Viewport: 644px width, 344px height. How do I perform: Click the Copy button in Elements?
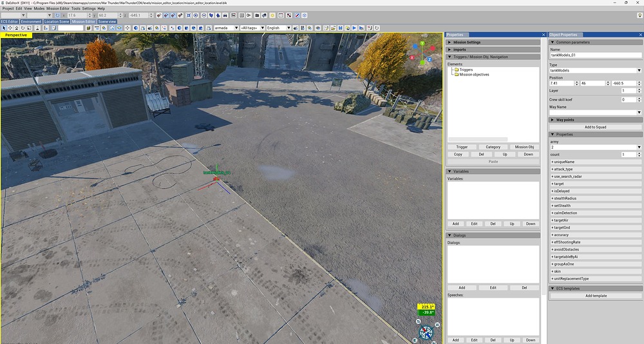pos(458,155)
